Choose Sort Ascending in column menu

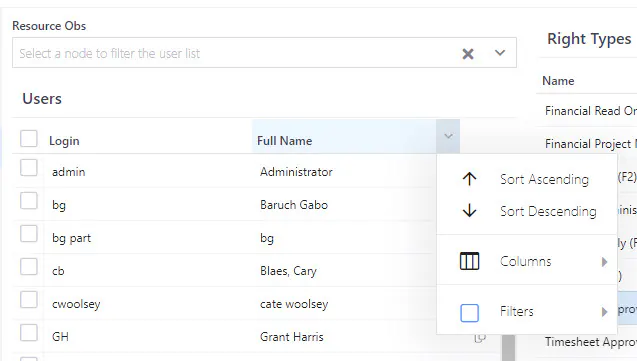[x=527, y=179]
